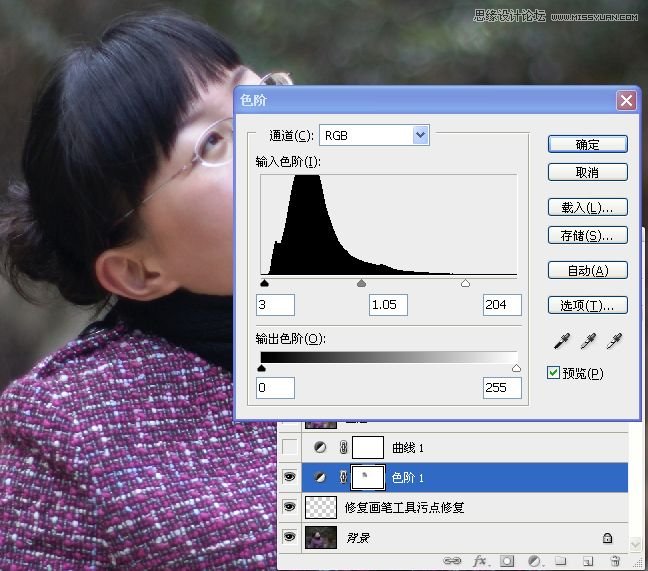Click the 取消 button

(x=588, y=172)
